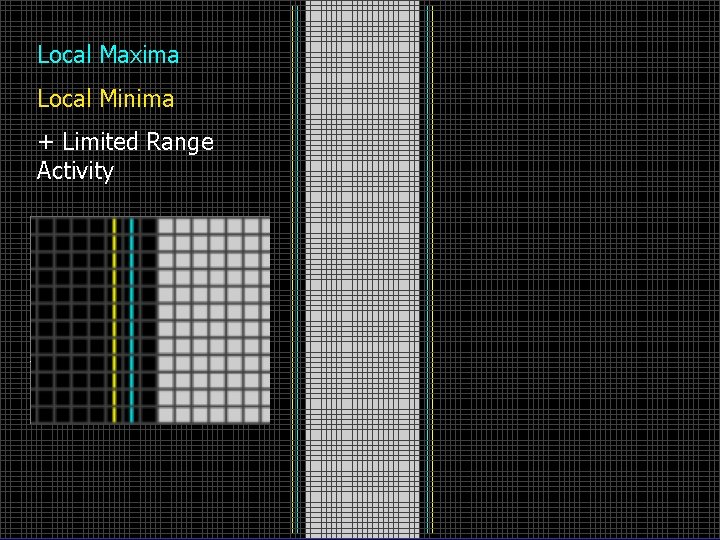Image resolution: width=720 pixels, height=540 pixels.
Task: Click the dark grid area right of band
Action: point(576,270)
